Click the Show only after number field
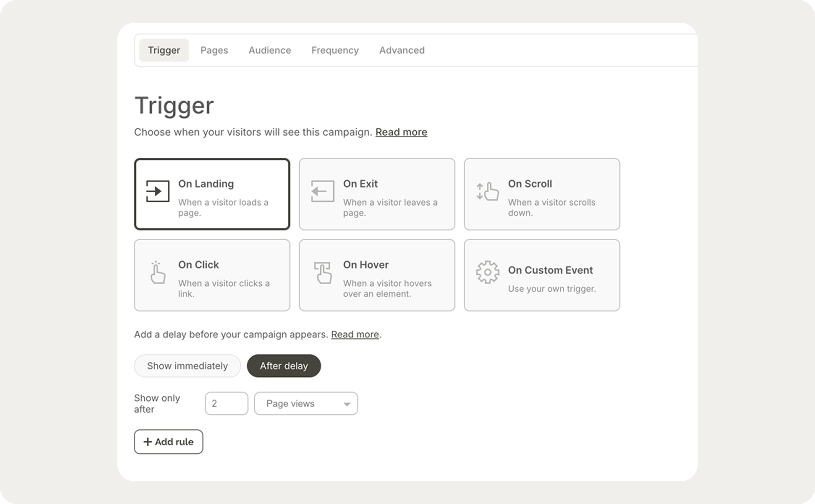The height and width of the screenshot is (504, 815). 226,404
